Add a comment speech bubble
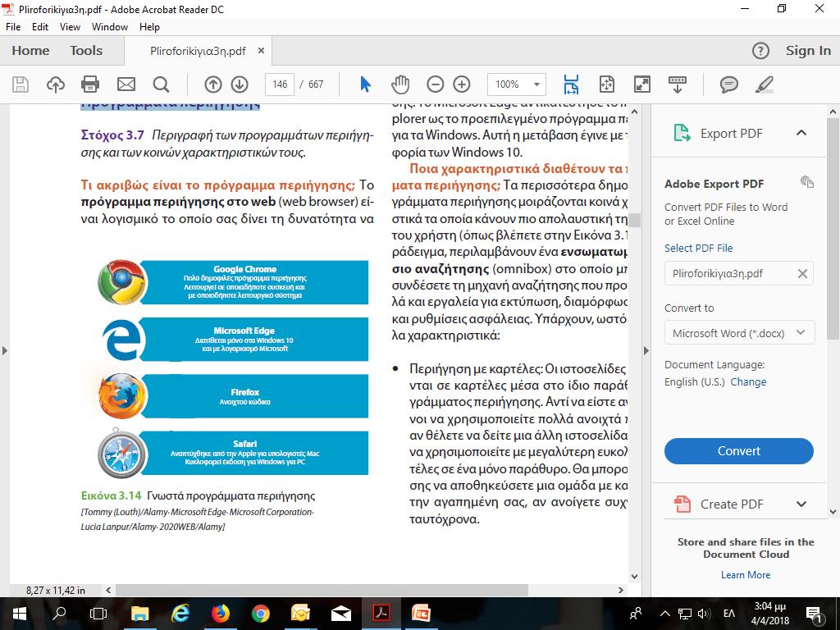Screen dimensions: 840x630 click(x=728, y=84)
